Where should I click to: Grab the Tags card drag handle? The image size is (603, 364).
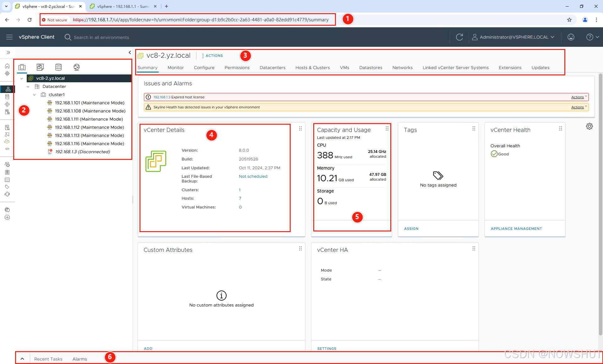coord(474,128)
